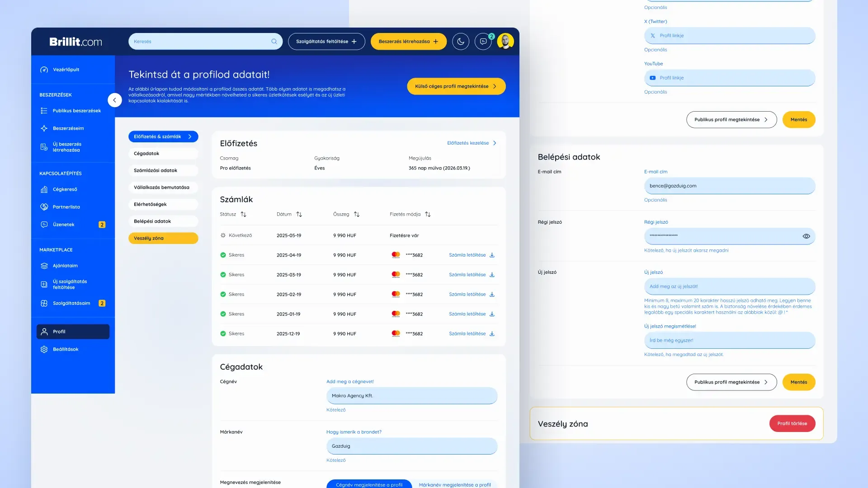Viewport: 868px width, 488px height.
Task: Select Előfizetés & számlák tab
Action: [x=163, y=136]
